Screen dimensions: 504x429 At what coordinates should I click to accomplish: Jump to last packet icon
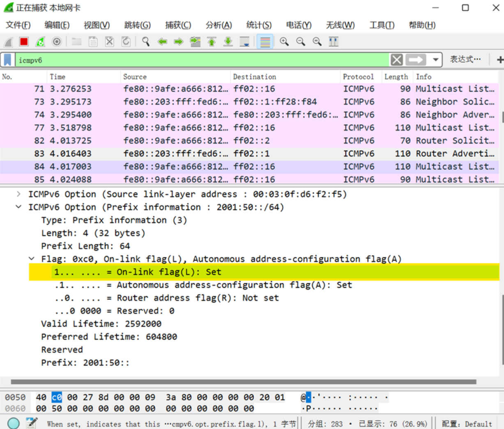pos(228,42)
